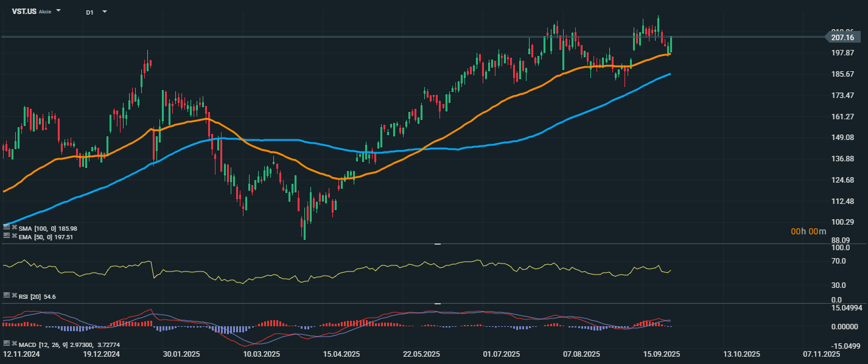
Task: Click the 15.09.2025 date on time axis
Action: [662, 354]
